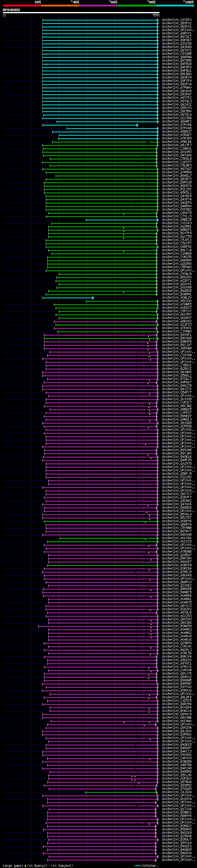Select label UniRef100_A5BLB4
Screen dimensions: 197x868
tap(177, 142)
